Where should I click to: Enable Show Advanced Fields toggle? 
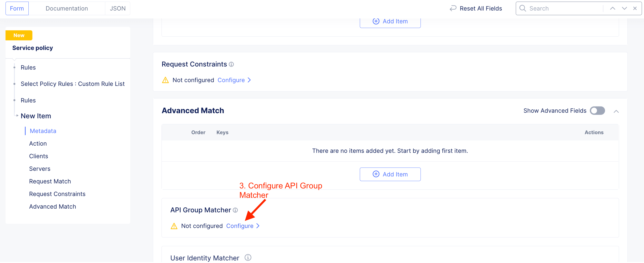click(x=597, y=111)
